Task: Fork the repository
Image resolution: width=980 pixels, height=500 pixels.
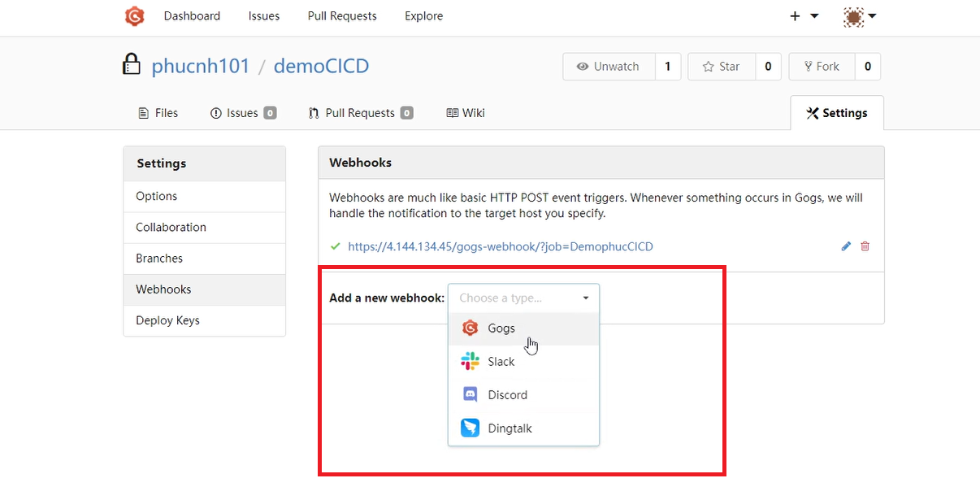Action: pos(822,67)
